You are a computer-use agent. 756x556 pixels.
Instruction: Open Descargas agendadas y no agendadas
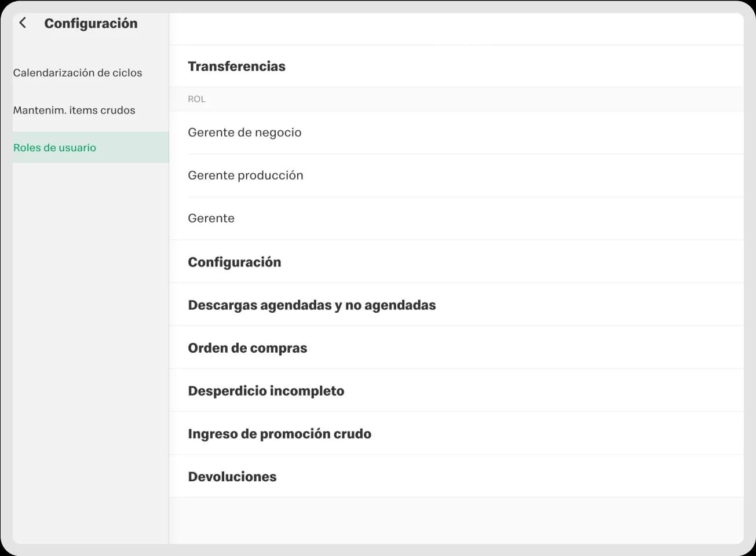click(x=312, y=305)
